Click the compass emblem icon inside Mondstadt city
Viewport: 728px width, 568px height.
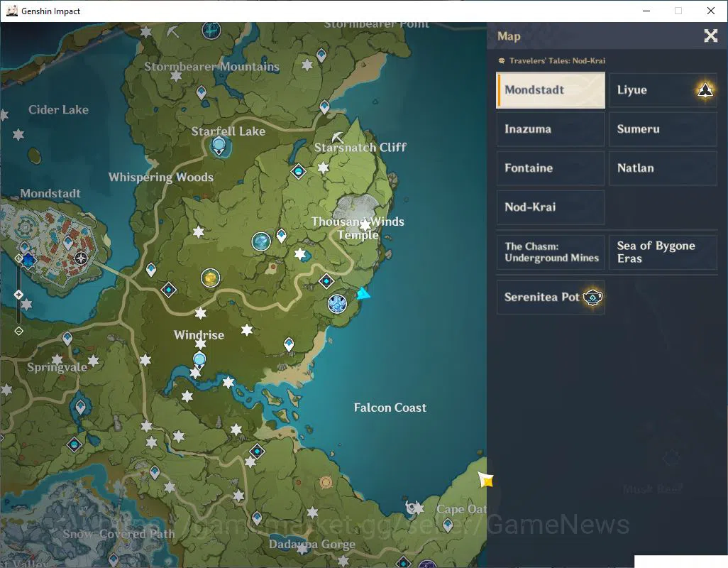[x=81, y=258]
